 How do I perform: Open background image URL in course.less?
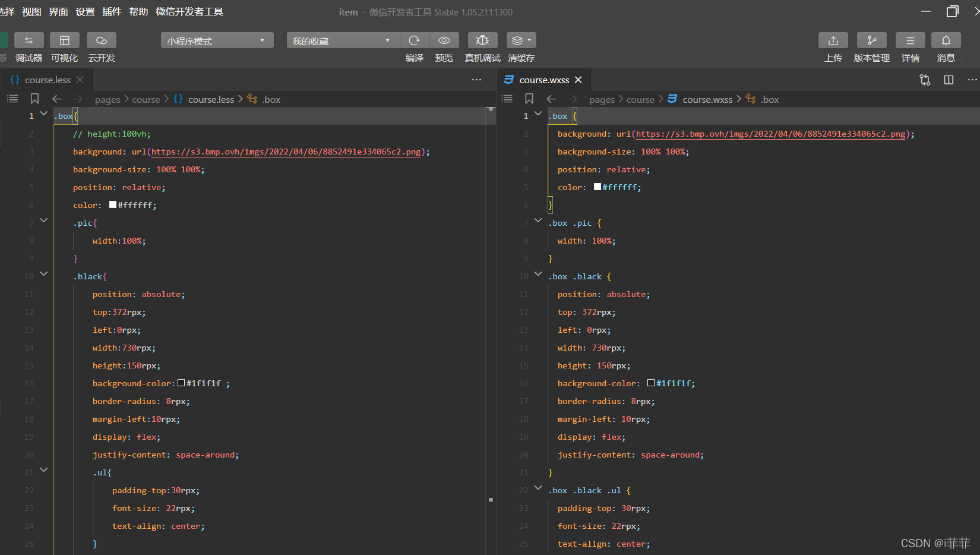(x=286, y=152)
